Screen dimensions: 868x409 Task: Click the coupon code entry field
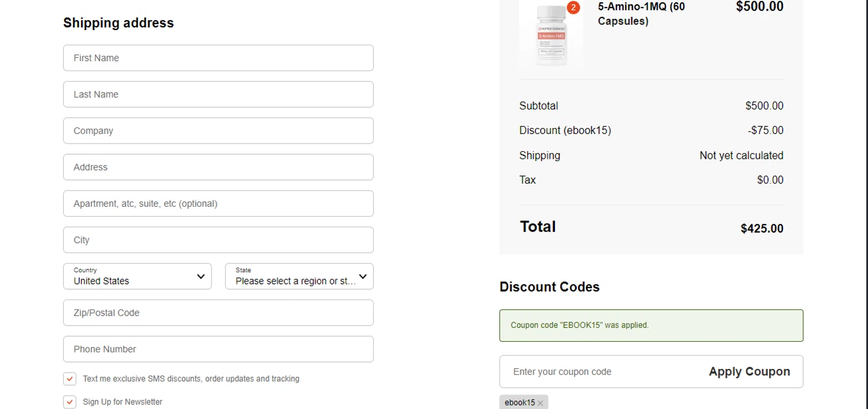pyautogui.click(x=602, y=372)
